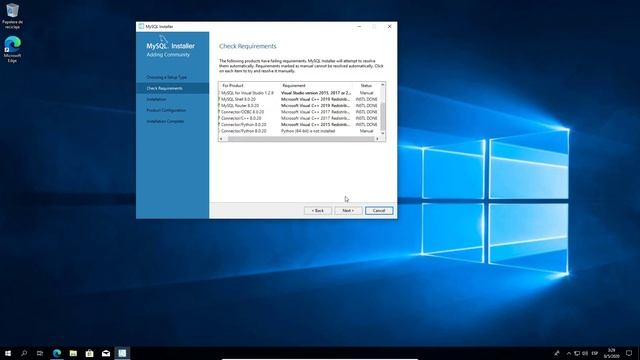Click the horizontal scroll-right arrow
The width and height of the screenshot is (640, 360).
[378, 139]
